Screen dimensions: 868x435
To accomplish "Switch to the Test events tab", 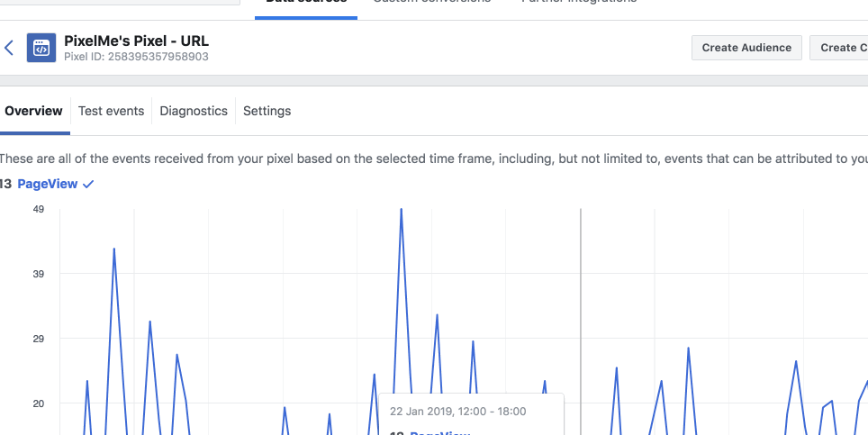I will [111, 111].
